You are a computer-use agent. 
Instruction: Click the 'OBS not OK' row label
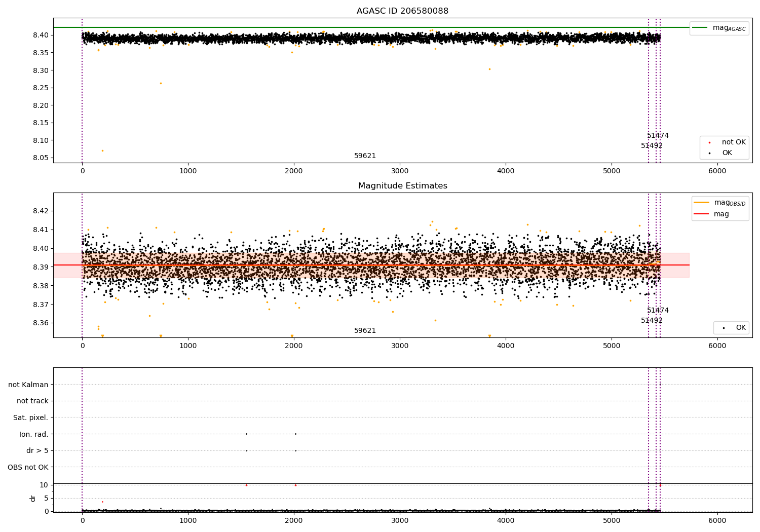click(28, 467)
